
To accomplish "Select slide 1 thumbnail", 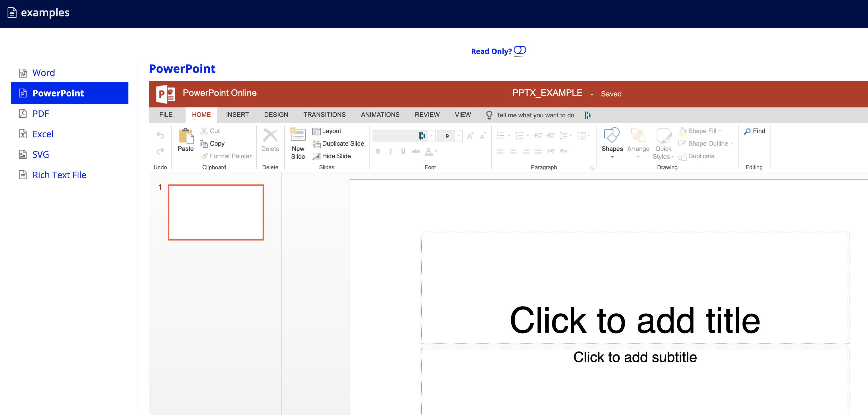I will coord(216,212).
